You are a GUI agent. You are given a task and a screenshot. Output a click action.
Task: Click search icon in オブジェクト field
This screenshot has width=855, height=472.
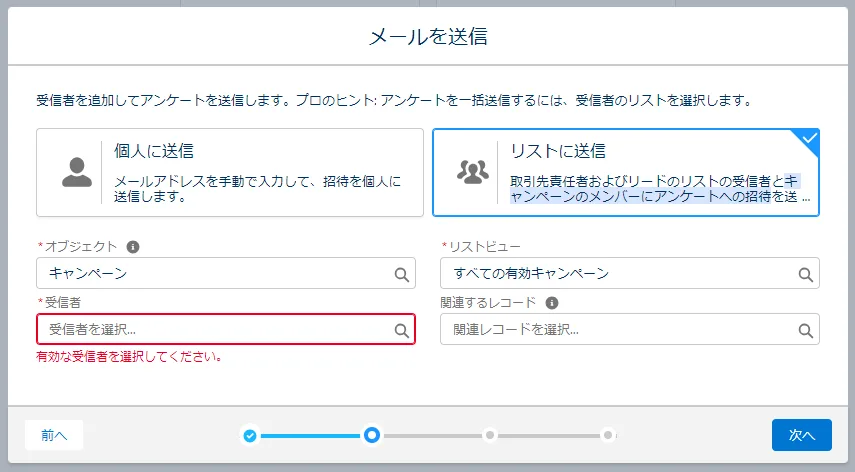[401, 274]
